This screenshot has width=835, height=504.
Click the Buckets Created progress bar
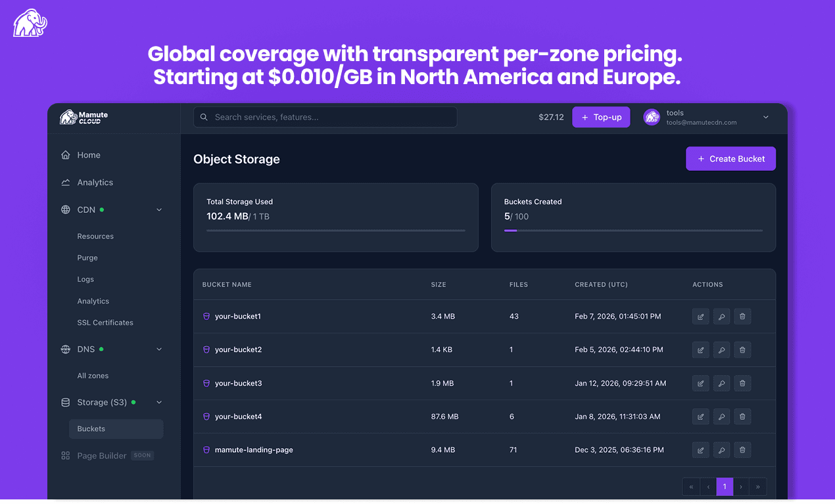633,231
